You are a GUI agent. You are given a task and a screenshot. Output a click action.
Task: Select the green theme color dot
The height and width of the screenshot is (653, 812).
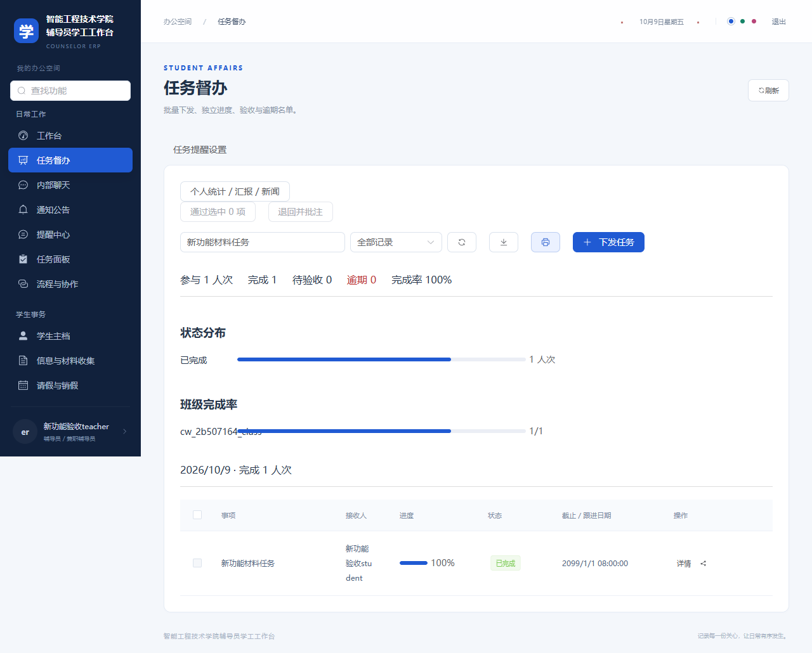[x=742, y=22]
